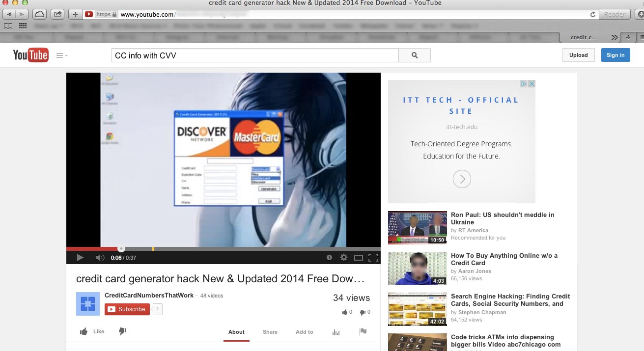This screenshot has height=351, width=644.
Task: Click the search magnifier button
Action: point(415,55)
